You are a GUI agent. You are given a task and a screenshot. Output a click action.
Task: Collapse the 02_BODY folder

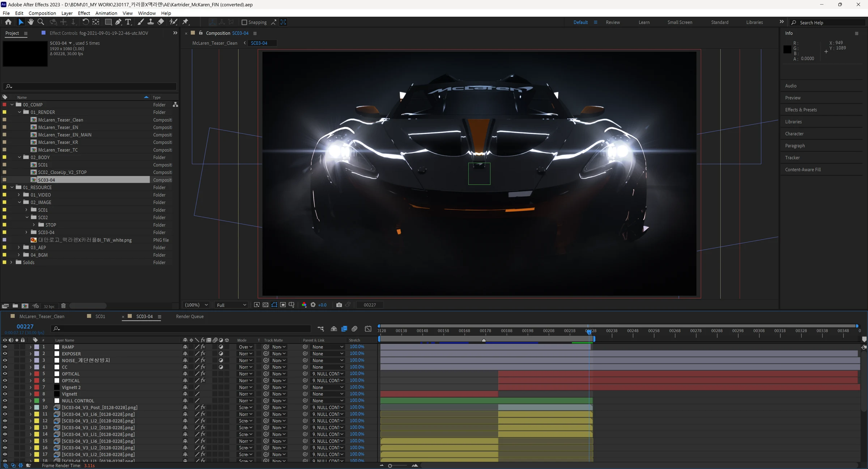pyautogui.click(x=20, y=158)
